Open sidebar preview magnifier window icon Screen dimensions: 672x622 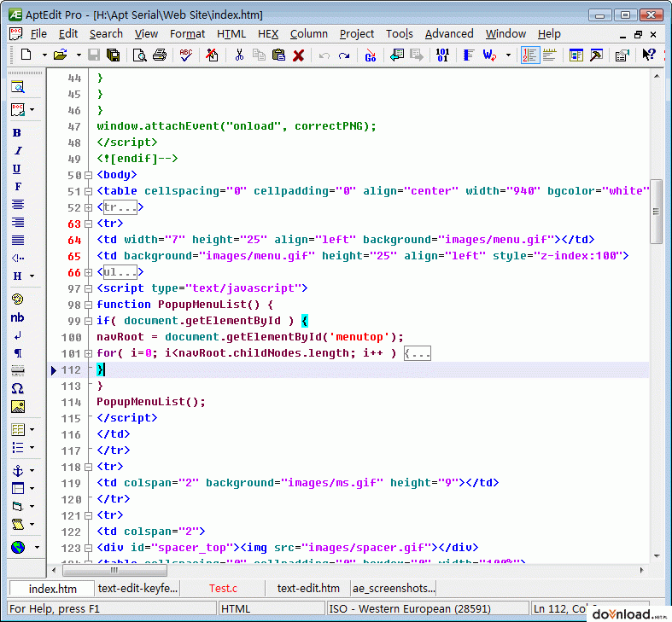click(x=18, y=87)
